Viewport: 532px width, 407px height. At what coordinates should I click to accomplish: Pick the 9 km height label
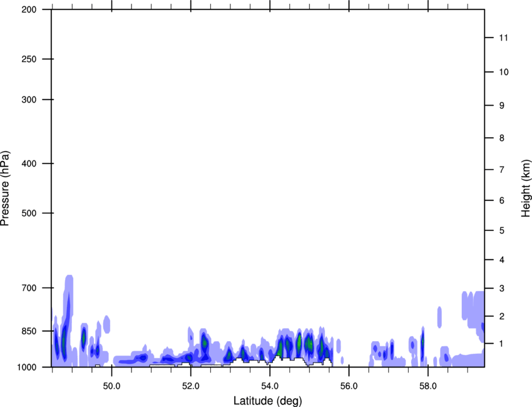501,106
